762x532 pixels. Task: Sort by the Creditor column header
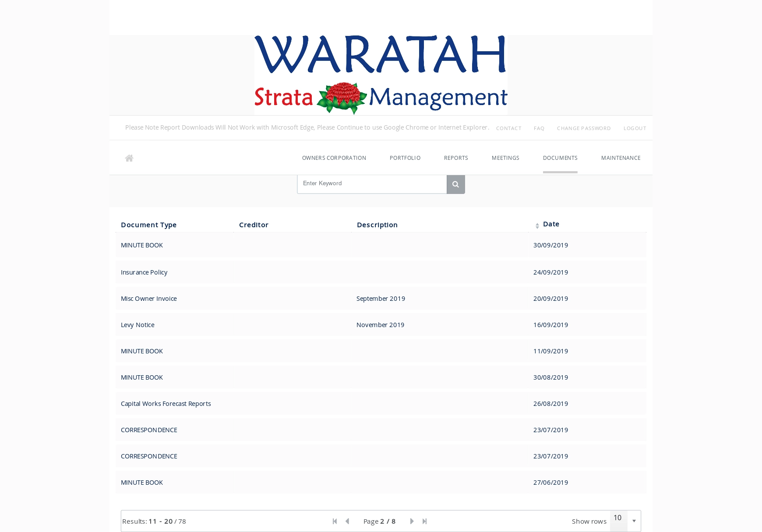click(254, 225)
